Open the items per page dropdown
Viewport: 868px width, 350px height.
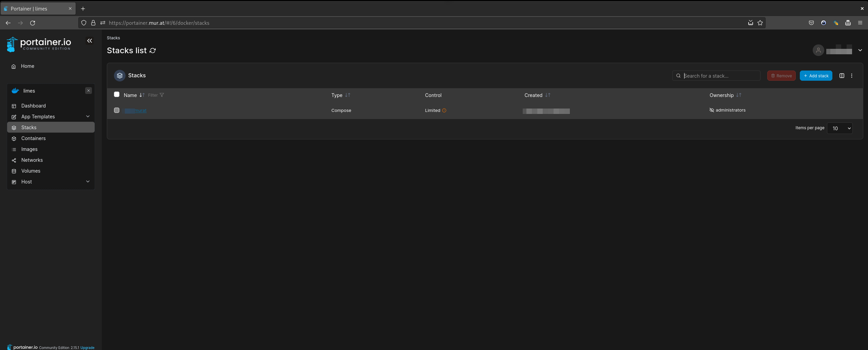pyautogui.click(x=840, y=128)
